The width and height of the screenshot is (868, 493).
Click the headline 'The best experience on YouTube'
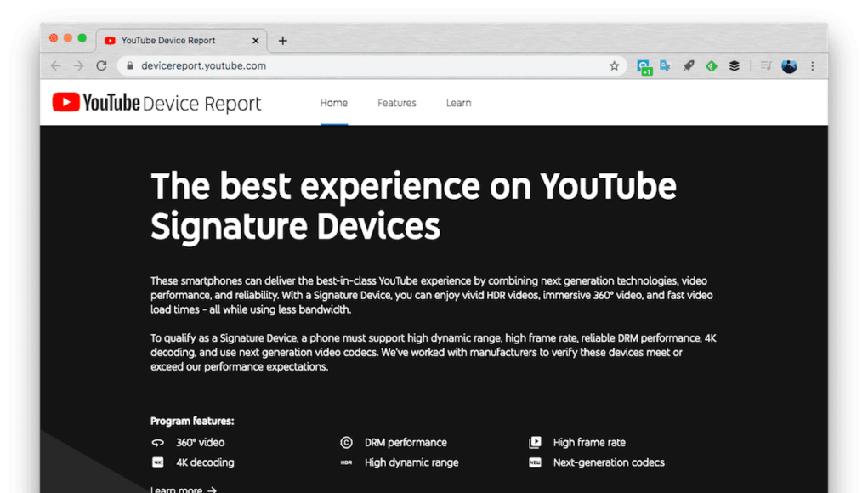click(413, 186)
